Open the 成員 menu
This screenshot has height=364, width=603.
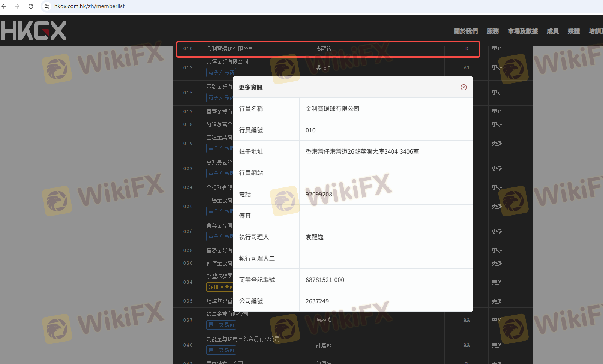click(x=552, y=31)
